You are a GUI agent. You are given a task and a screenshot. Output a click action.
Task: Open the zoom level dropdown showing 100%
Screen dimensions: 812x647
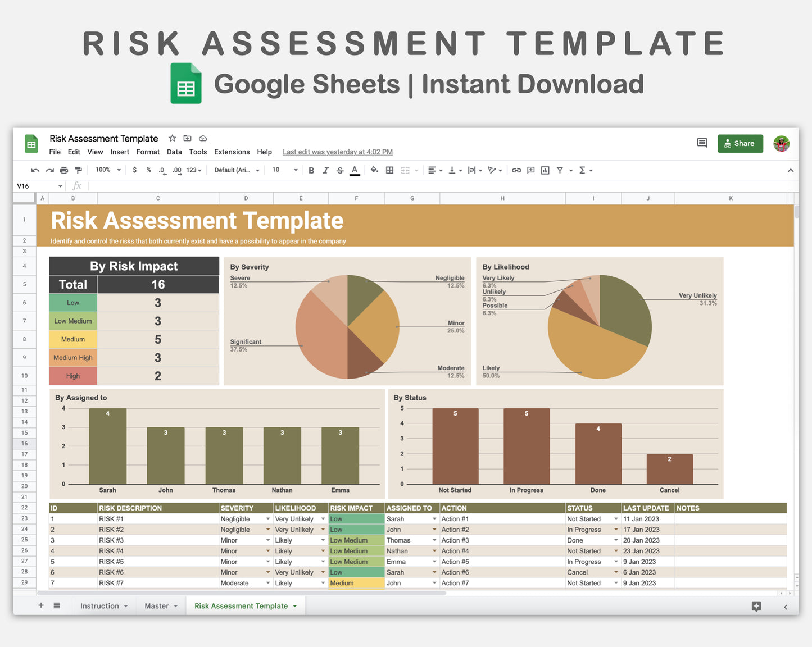point(107,170)
